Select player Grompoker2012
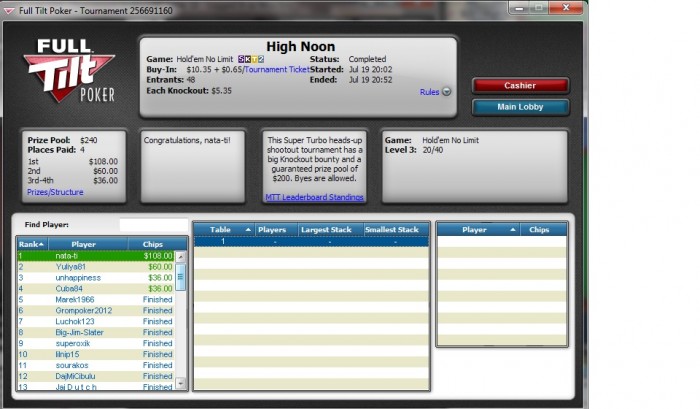The image size is (700, 409). pyautogui.click(x=96, y=311)
